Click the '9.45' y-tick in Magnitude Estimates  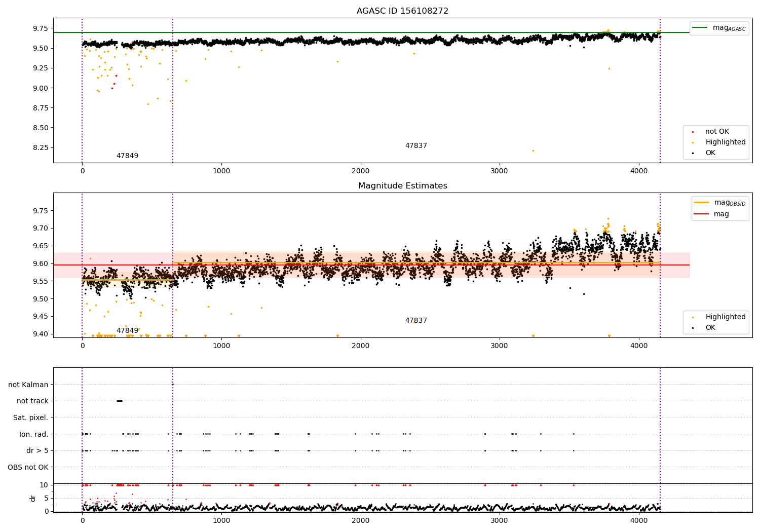pos(40,316)
